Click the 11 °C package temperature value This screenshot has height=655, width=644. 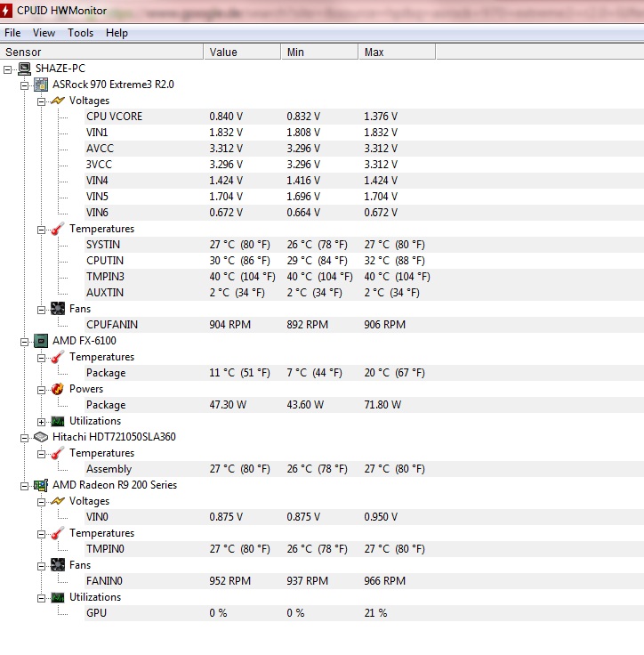(240, 373)
